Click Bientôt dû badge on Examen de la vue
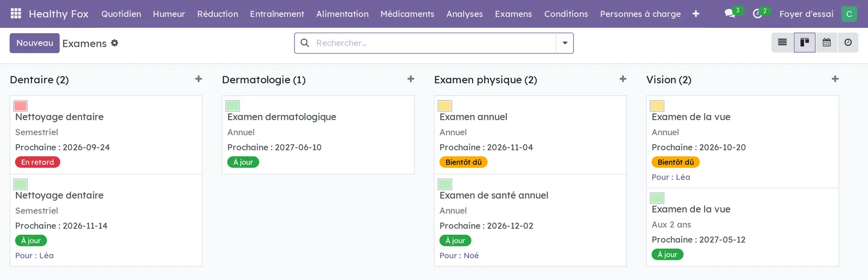The width and height of the screenshot is (868, 280). click(x=675, y=162)
